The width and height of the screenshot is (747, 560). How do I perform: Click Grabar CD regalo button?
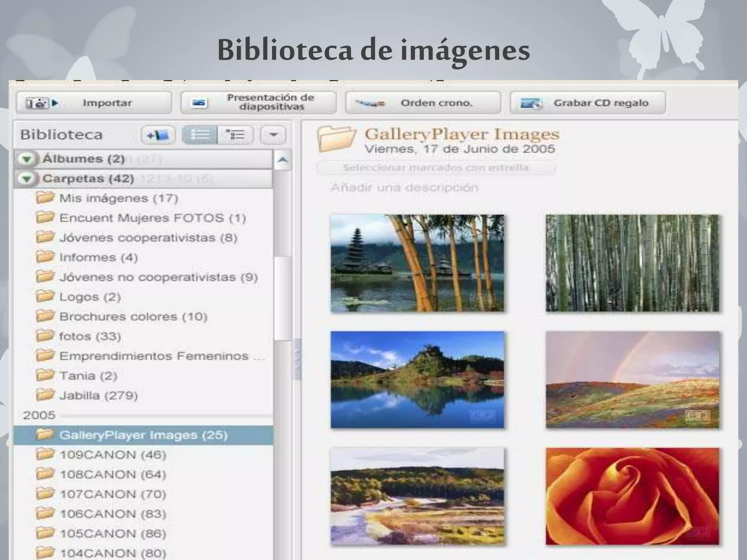pyautogui.click(x=588, y=103)
